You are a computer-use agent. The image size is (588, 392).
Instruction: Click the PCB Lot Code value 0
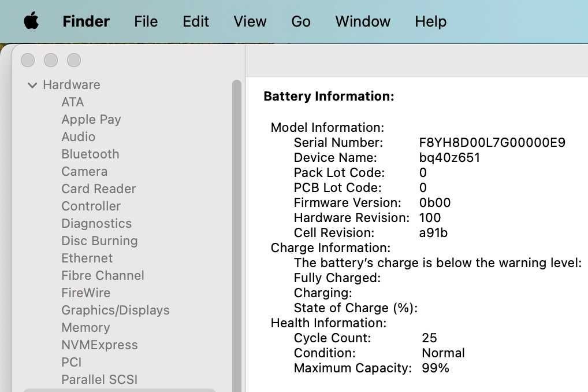423,187
